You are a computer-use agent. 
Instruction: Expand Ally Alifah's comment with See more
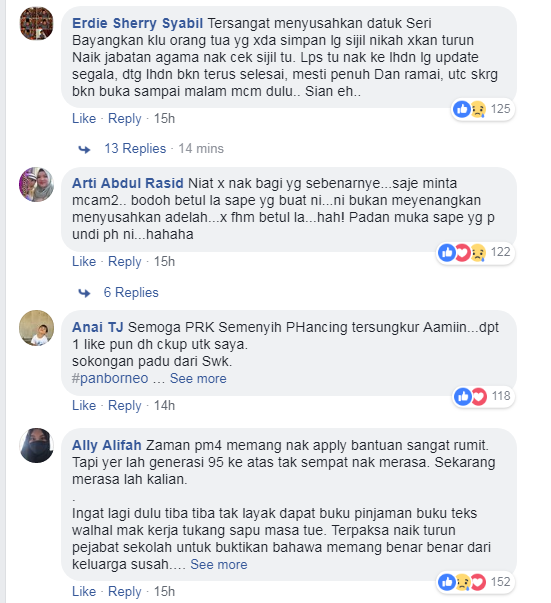218,565
